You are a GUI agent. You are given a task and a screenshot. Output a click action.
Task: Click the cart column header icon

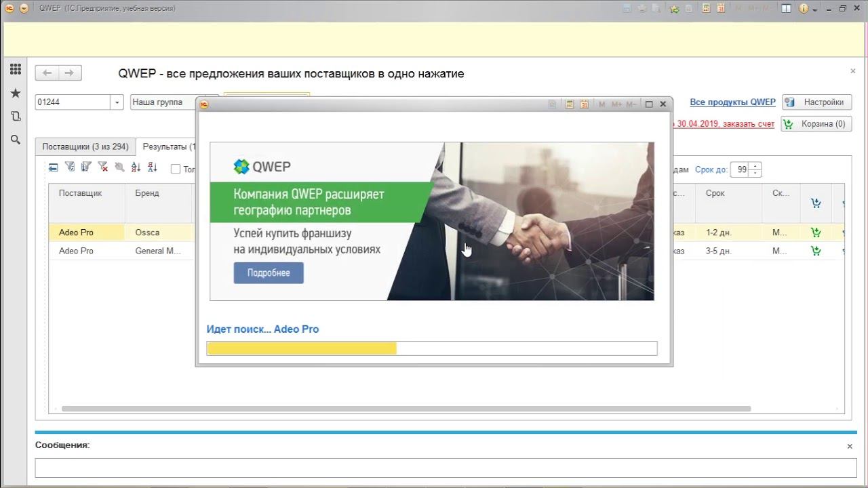pos(816,203)
